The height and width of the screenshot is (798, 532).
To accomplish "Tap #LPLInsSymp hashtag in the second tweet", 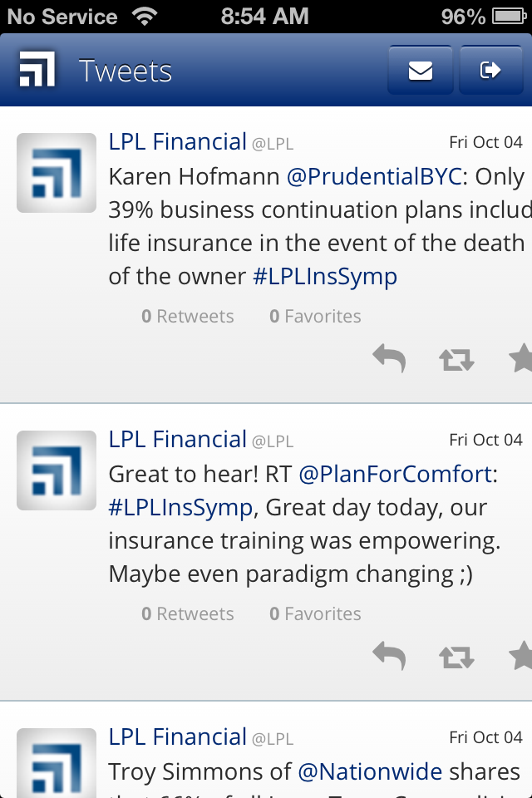I will coord(180,508).
